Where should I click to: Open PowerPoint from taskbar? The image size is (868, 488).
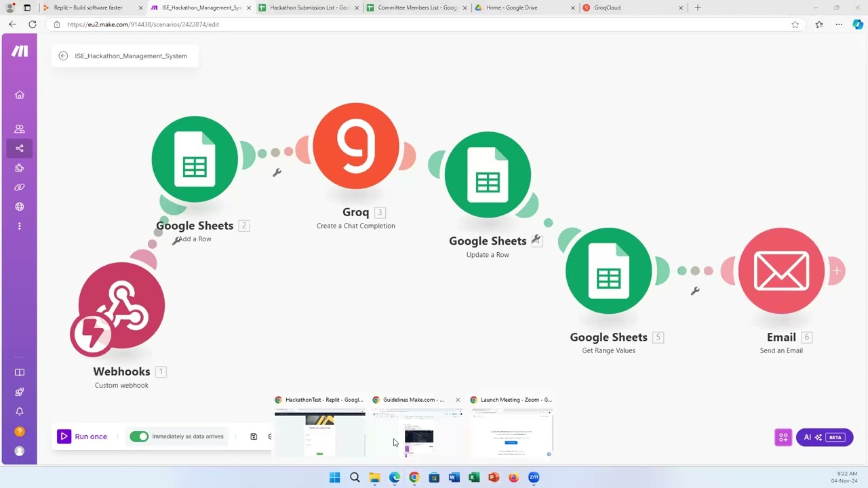pos(494,478)
